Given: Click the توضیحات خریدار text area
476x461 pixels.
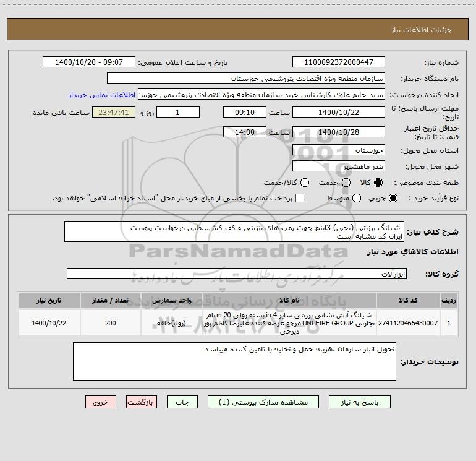Looking at the screenshot, I should [x=234, y=361].
